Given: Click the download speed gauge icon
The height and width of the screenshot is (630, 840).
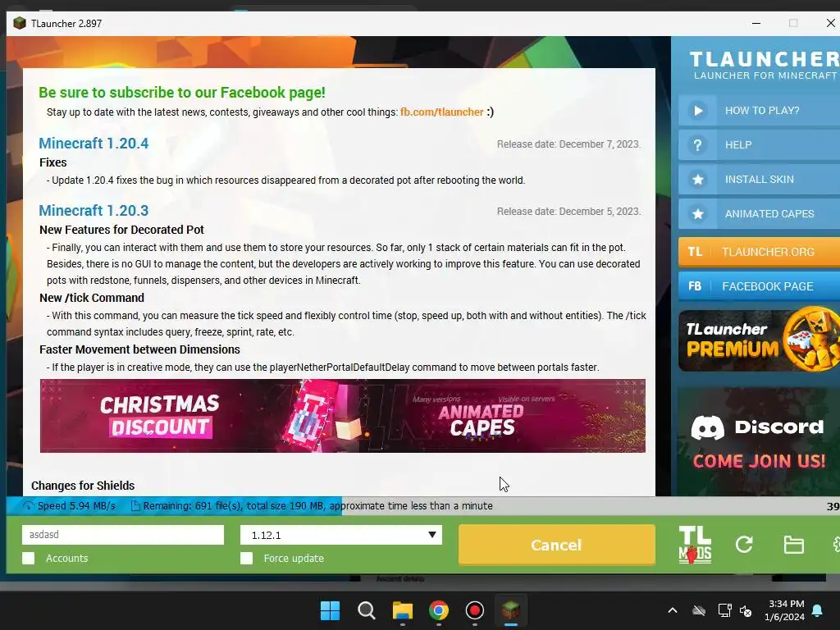Looking at the screenshot, I should pos(29,505).
